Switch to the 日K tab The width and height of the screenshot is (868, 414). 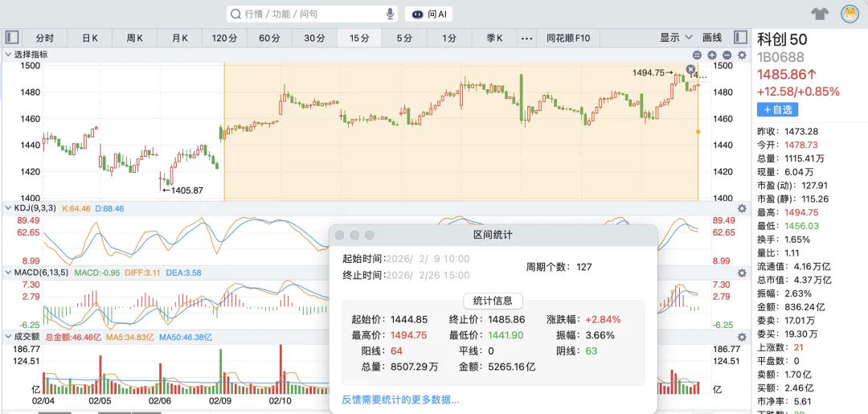(x=89, y=38)
